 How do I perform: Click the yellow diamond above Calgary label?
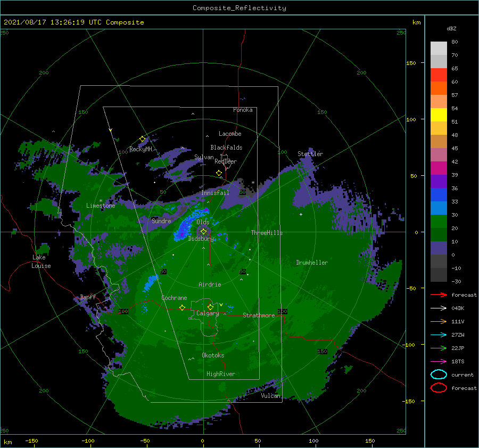(210, 307)
